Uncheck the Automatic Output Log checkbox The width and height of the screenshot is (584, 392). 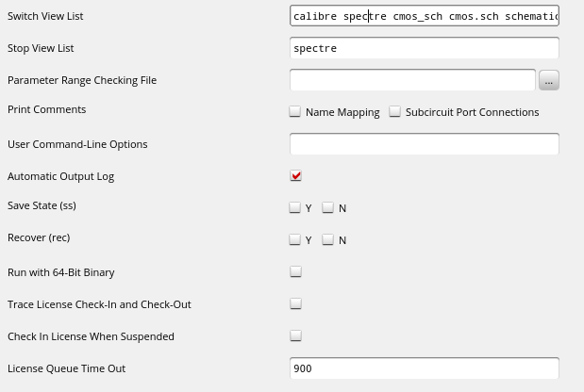pos(296,176)
